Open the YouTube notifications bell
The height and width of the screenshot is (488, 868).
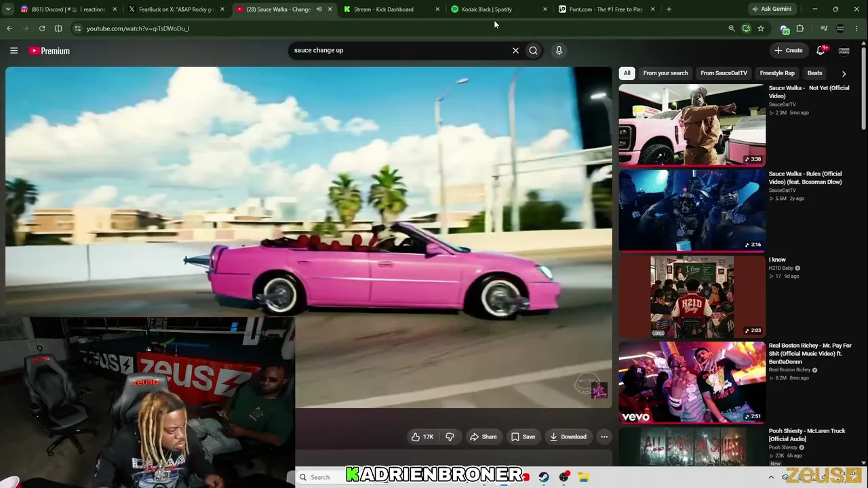(x=821, y=50)
